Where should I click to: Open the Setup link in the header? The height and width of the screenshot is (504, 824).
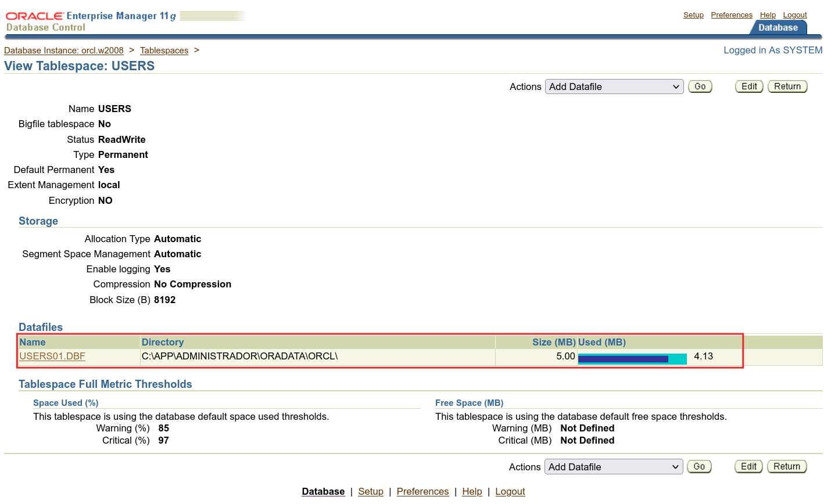[693, 15]
